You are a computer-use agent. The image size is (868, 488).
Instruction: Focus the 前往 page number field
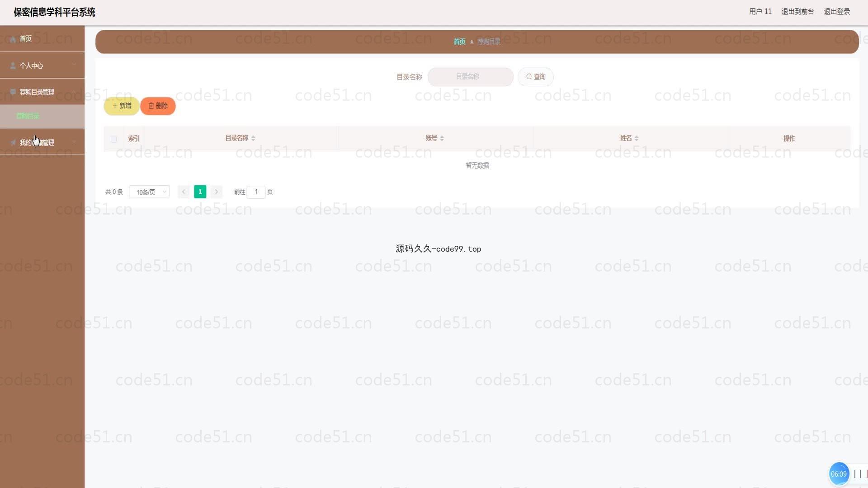[256, 192]
